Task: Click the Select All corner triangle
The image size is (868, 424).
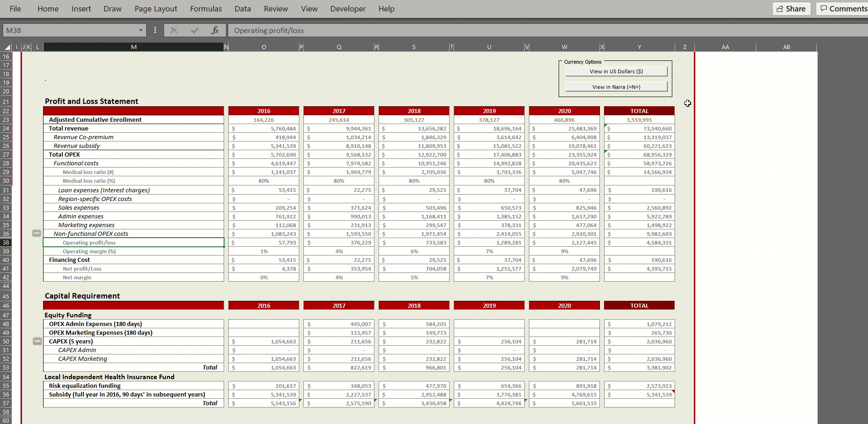Action: click(7, 47)
